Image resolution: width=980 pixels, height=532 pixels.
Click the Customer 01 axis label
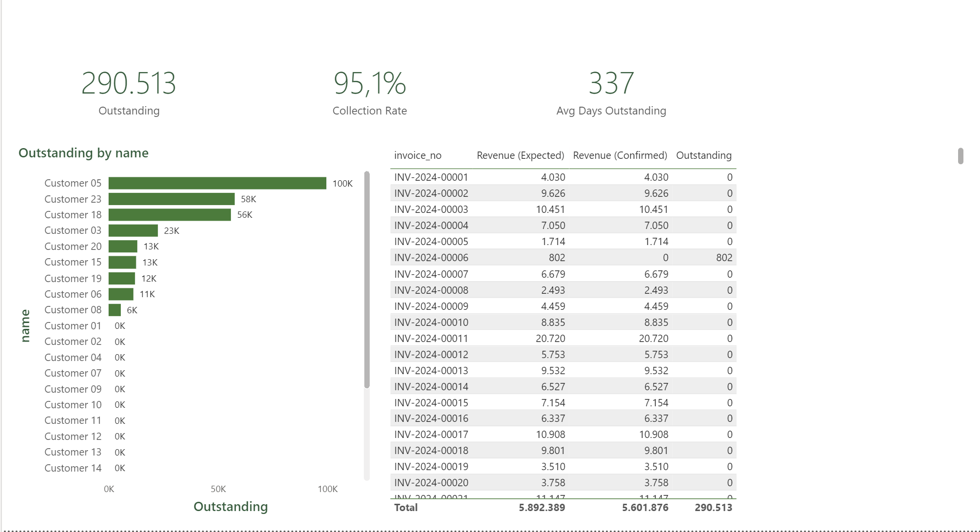pyautogui.click(x=73, y=326)
